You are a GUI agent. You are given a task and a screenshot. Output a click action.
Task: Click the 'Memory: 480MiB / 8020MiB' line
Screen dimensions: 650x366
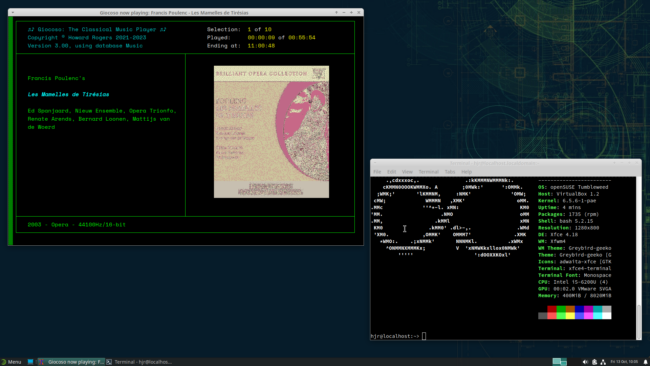575,296
